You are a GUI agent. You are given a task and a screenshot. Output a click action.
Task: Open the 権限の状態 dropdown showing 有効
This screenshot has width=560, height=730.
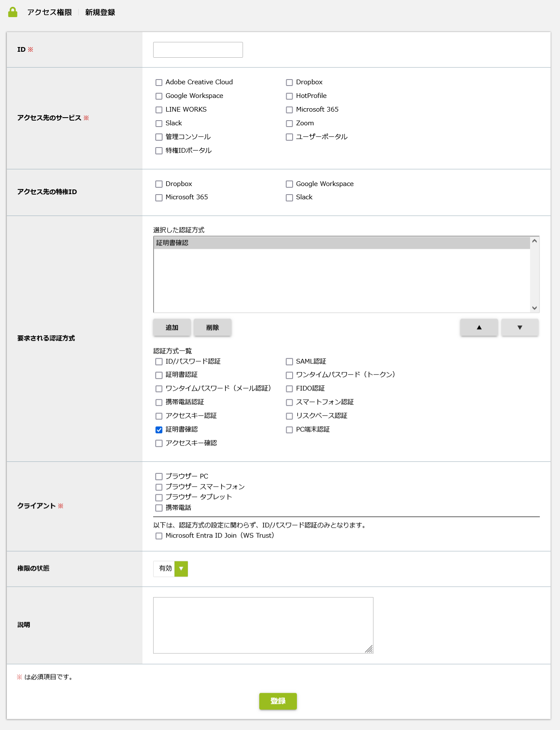(x=171, y=569)
